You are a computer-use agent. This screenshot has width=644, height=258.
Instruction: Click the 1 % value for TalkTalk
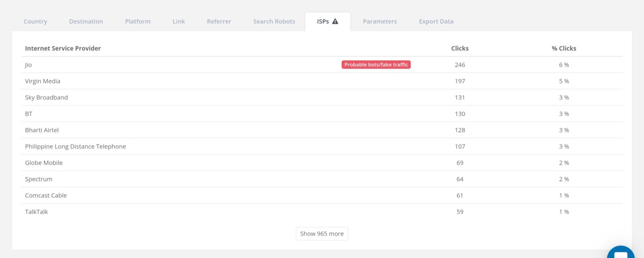pyautogui.click(x=564, y=212)
